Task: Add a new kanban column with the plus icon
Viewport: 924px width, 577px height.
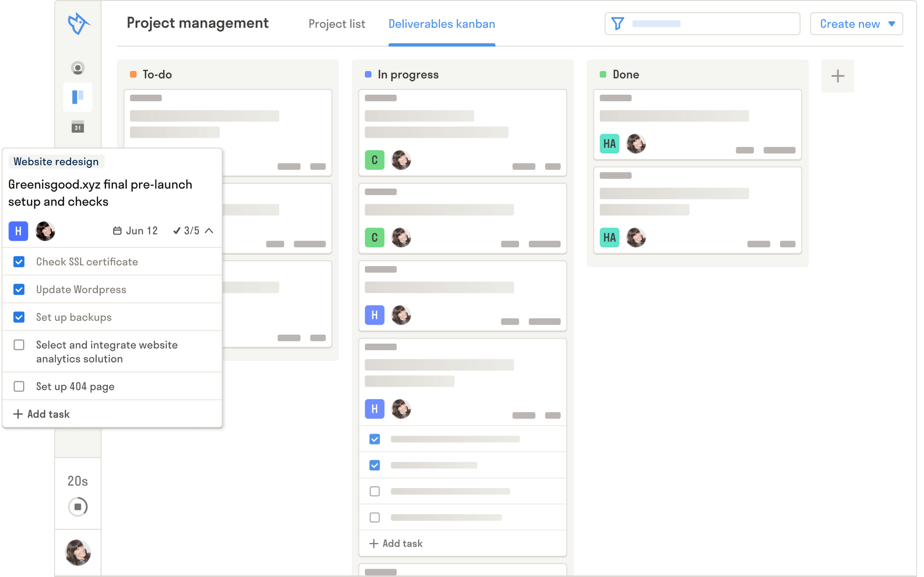Action: 838,75
